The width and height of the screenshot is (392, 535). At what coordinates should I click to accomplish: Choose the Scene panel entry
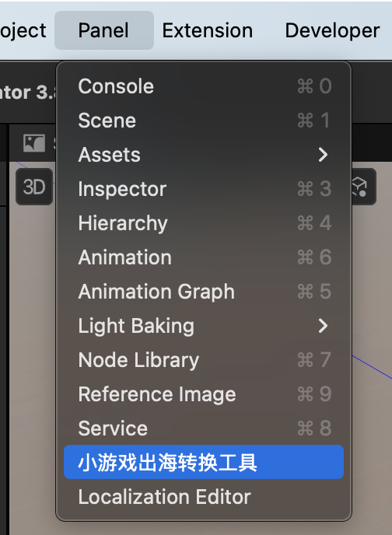tap(204, 120)
